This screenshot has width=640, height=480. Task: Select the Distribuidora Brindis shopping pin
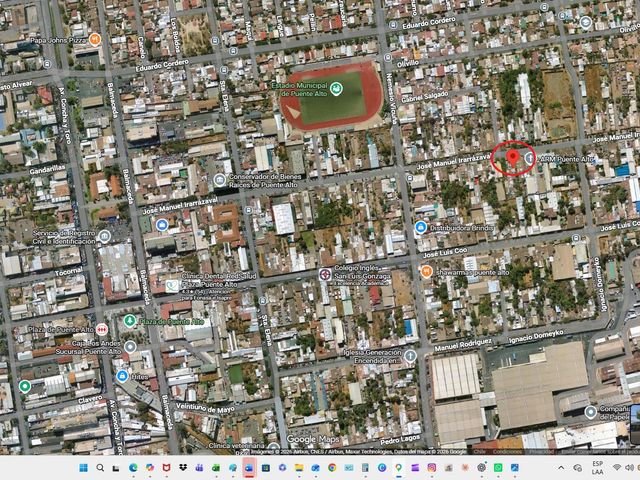coord(421,227)
